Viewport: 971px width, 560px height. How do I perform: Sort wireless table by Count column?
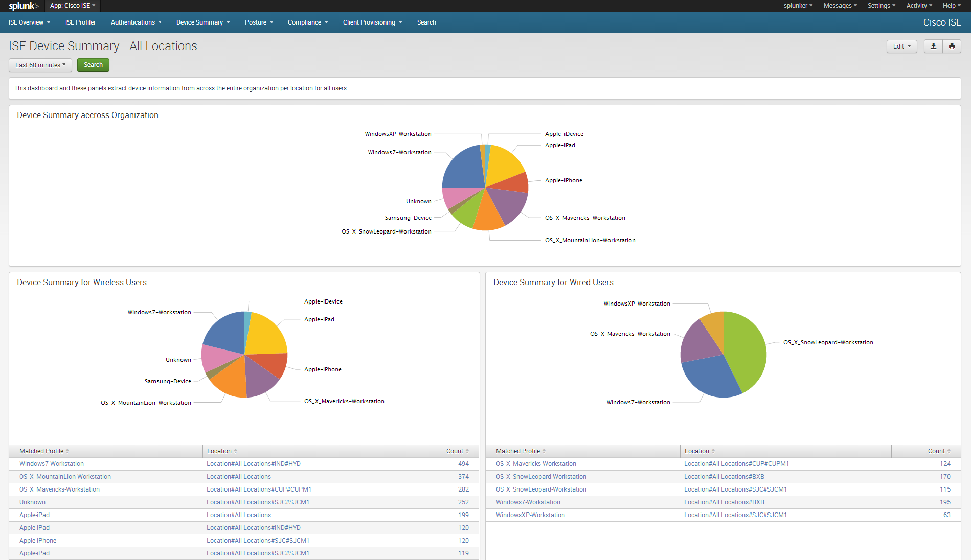[457, 451]
